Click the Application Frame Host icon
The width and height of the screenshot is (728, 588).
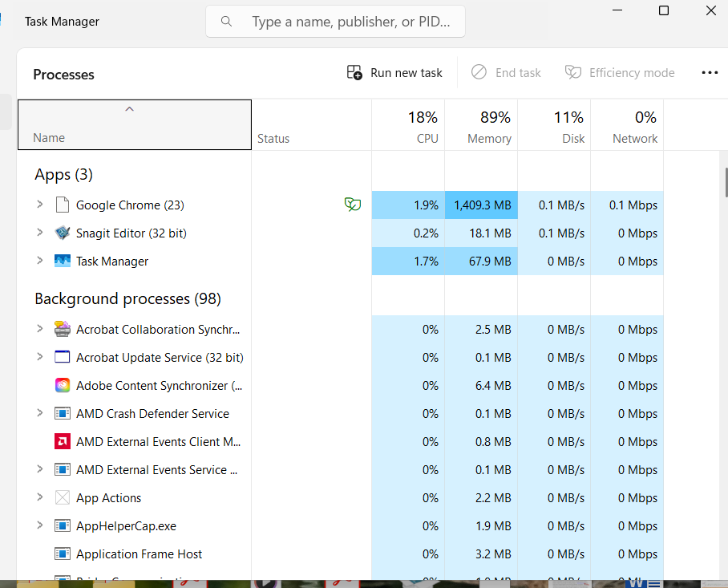(63, 554)
